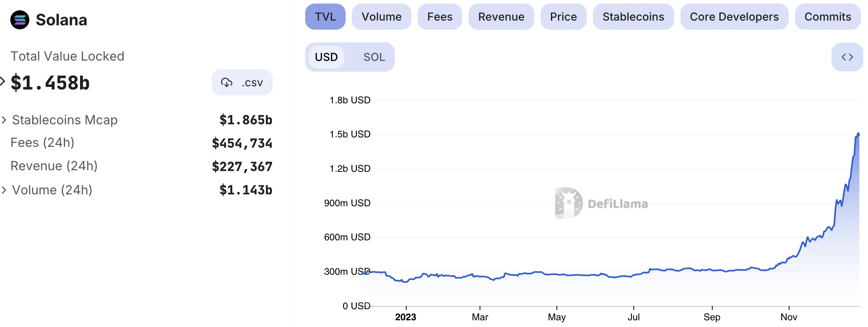868x327 pixels.
Task: Select USD denomination
Action: coord(327,57)
